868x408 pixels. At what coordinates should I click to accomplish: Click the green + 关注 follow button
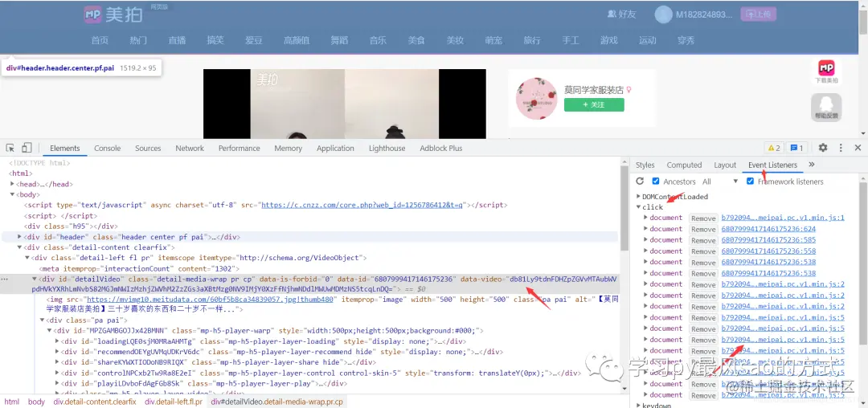point(594,104)
